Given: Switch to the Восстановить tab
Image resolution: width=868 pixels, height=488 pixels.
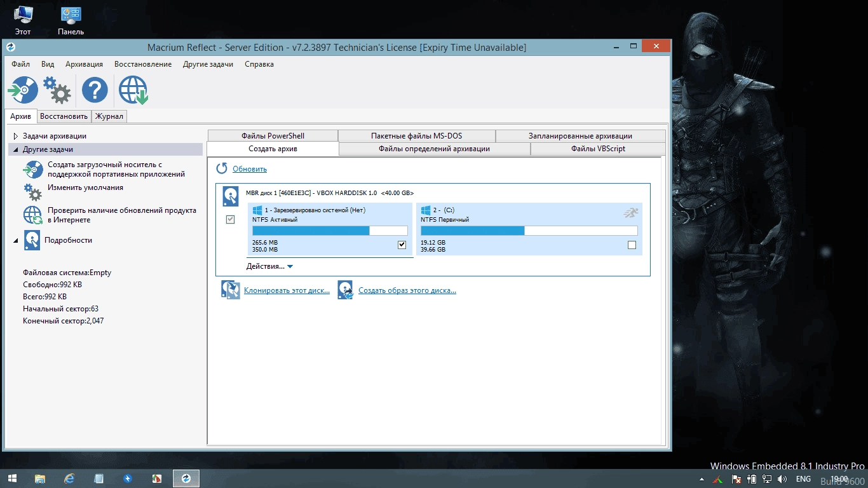Looking at the screenshot, I should 64,116.
